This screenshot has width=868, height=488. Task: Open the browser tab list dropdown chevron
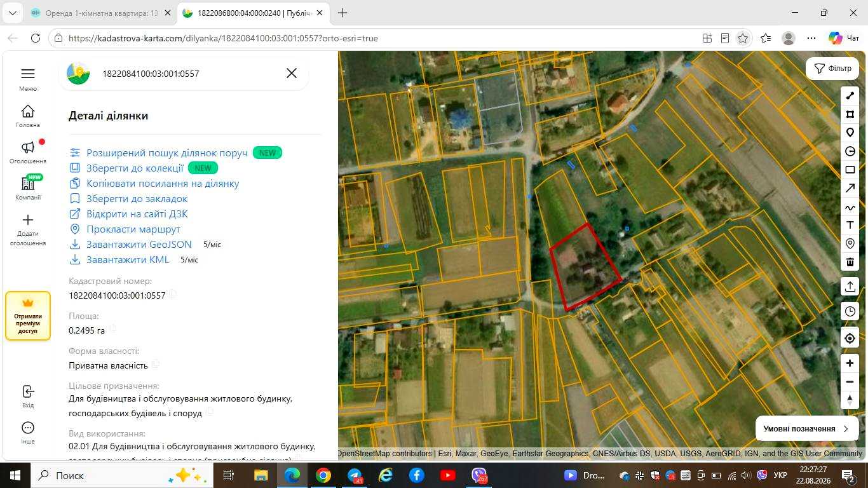coord(13,13)
